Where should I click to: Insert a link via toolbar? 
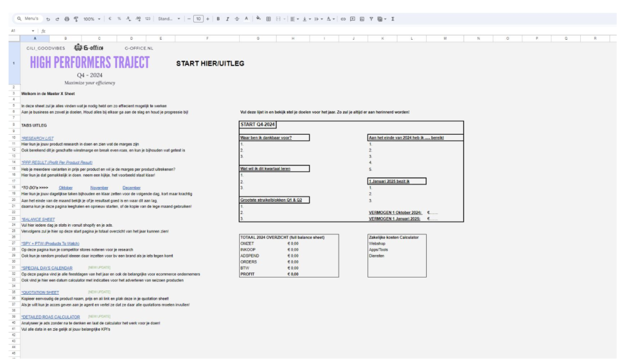[x=343, y=19]
